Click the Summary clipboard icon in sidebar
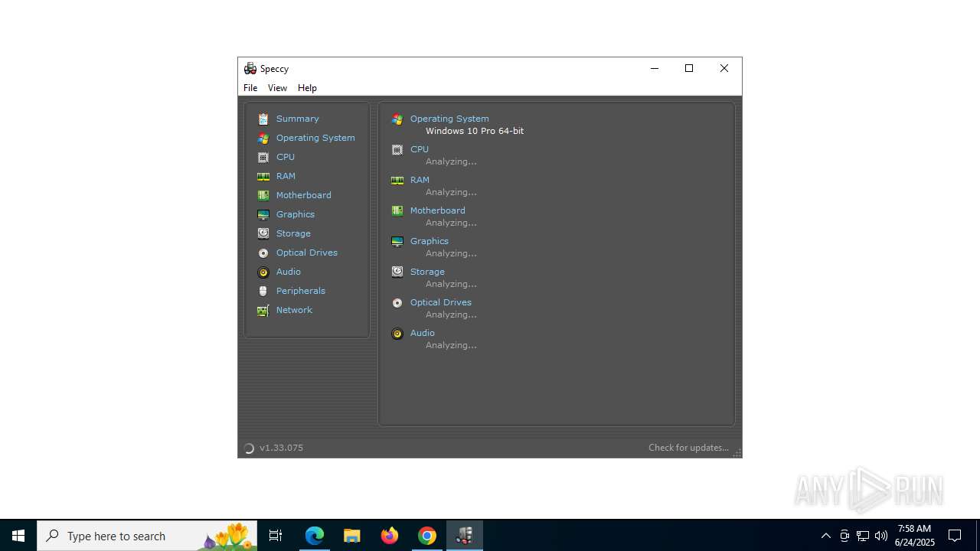This screenshot has height=551, width=980. click(x=263, y=119)
